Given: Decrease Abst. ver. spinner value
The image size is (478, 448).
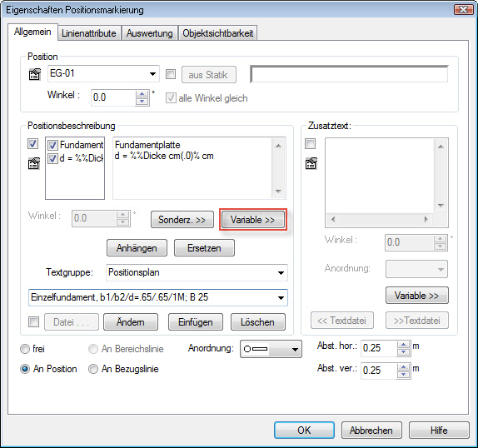Looking at the screenshot, I should pos(403,375).
